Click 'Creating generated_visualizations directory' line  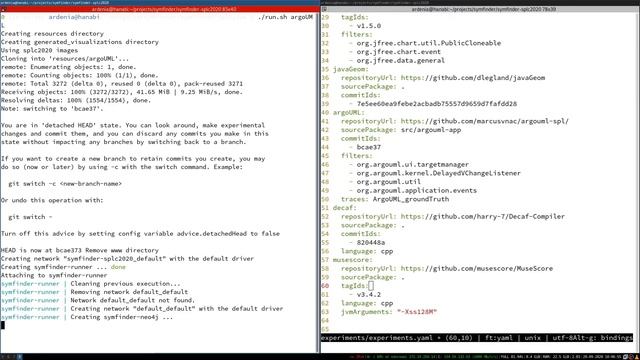pos(80,42)
